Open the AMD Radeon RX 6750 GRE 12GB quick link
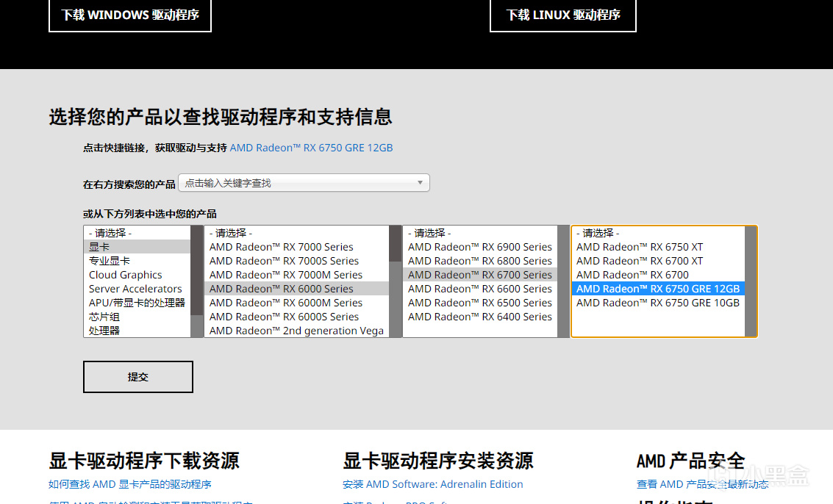The height and width of the screenshot is (504, 833). tap(311, 148)
